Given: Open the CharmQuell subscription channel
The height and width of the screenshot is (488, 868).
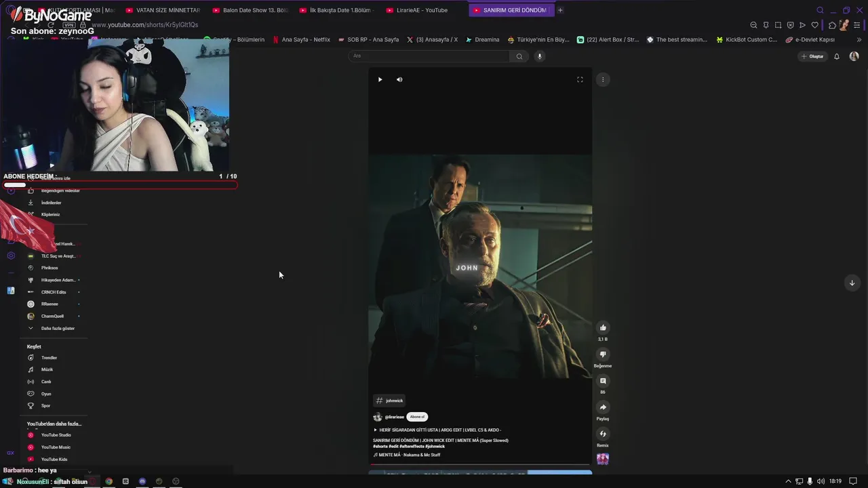Looking at the screenshot, I should pyautogui.click(x=52, y=316).
